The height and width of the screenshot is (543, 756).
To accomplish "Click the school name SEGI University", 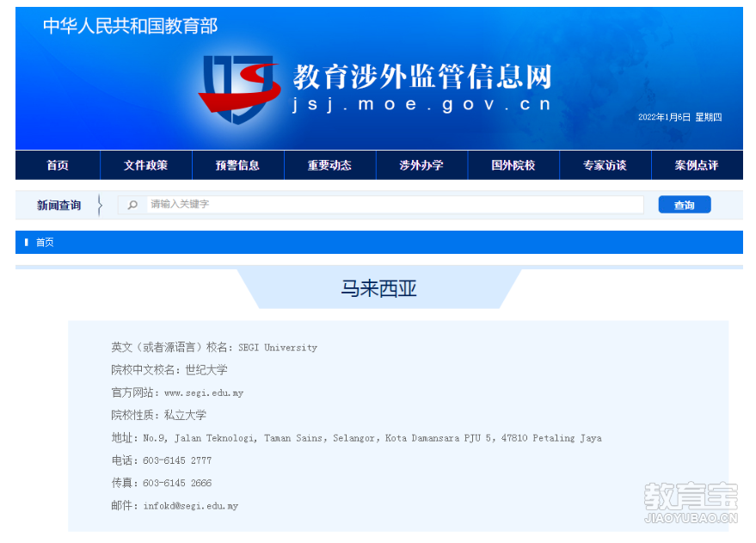I will pos(278,348).
